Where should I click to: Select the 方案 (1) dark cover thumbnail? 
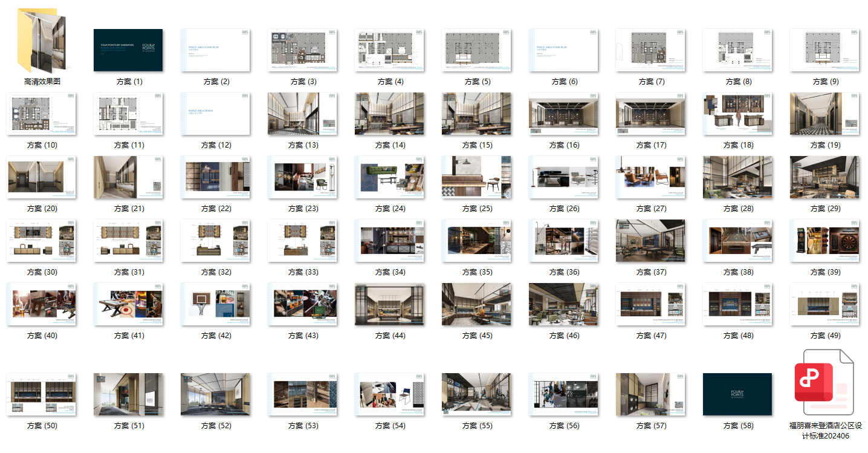(x=128, y=50)
